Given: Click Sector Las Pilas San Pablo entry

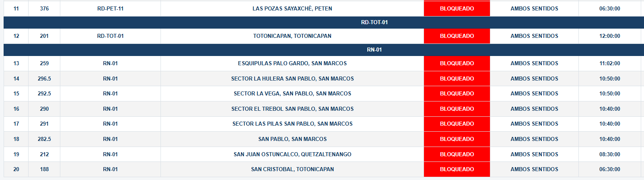Looking at the screenshot, I should coord(292,124).
